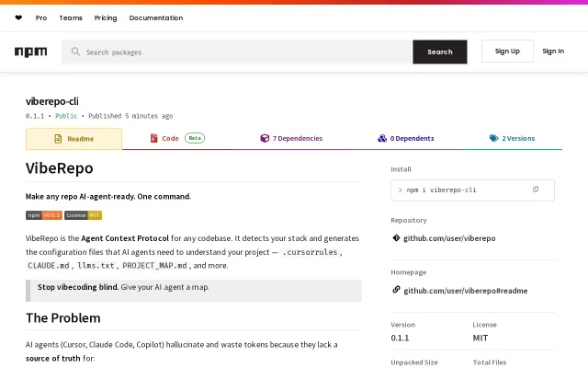
Task: Open github.com/user/viberepo repository link
Action: (449, 238)
